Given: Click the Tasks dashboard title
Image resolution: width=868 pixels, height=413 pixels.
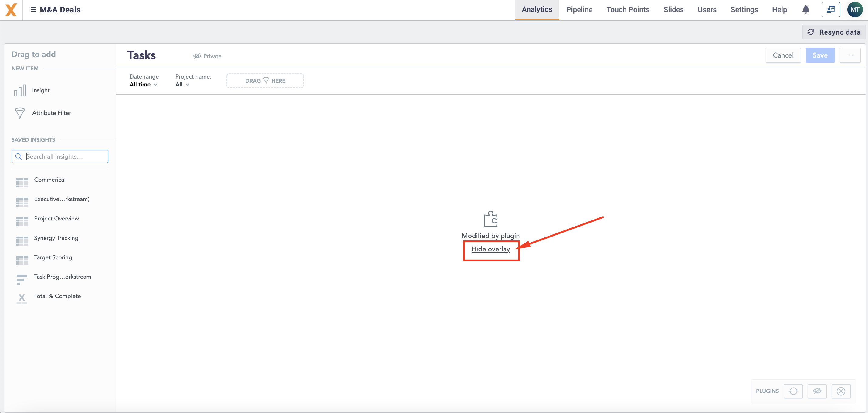Looking at the screenshot, I should 141,55.
